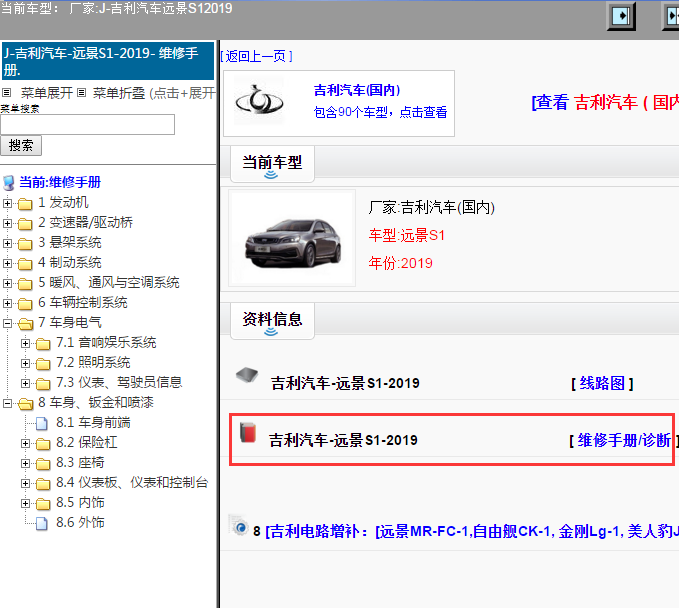
Task: Select the 8.6 外饰 tree item
Action: [80, 523]
